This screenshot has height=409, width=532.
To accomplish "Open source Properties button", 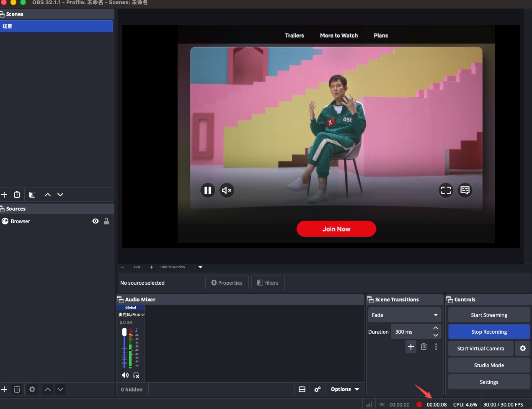I will (227, 283).
